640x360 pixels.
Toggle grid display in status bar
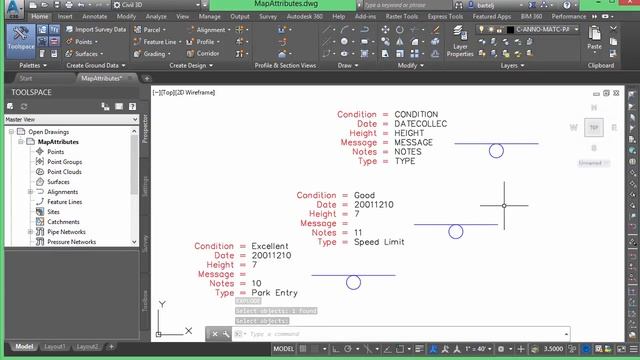303,349
